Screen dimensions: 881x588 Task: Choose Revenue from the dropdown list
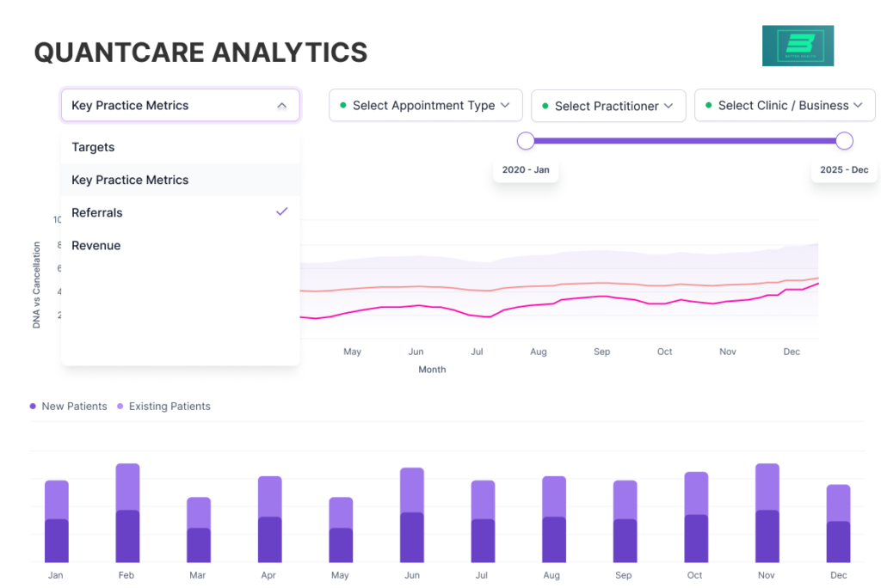point(181,245)
